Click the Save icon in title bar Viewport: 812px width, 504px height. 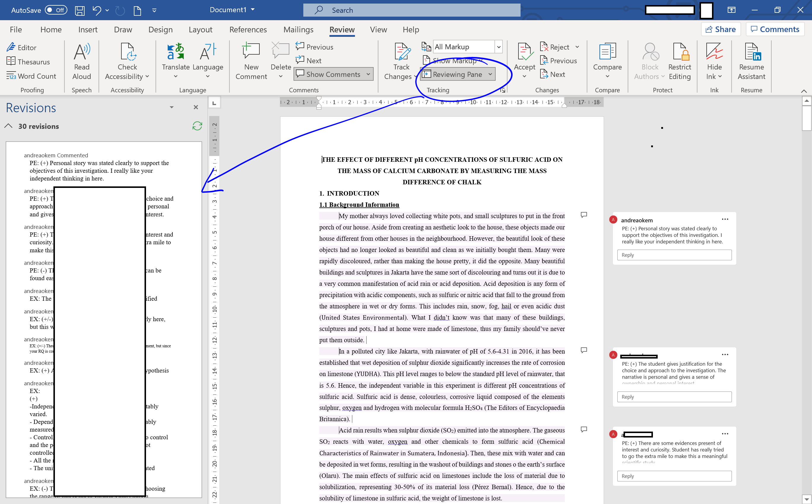point(80,10)
